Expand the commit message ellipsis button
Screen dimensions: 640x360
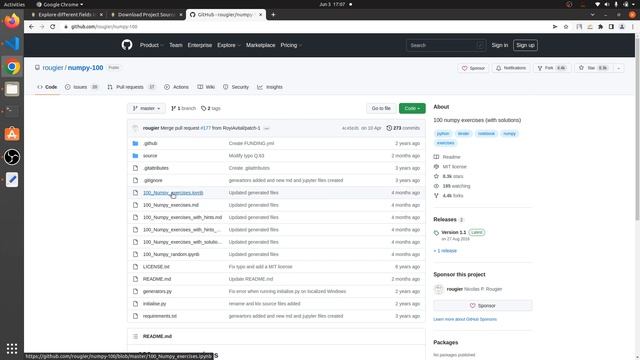click(x=267, y=128)
